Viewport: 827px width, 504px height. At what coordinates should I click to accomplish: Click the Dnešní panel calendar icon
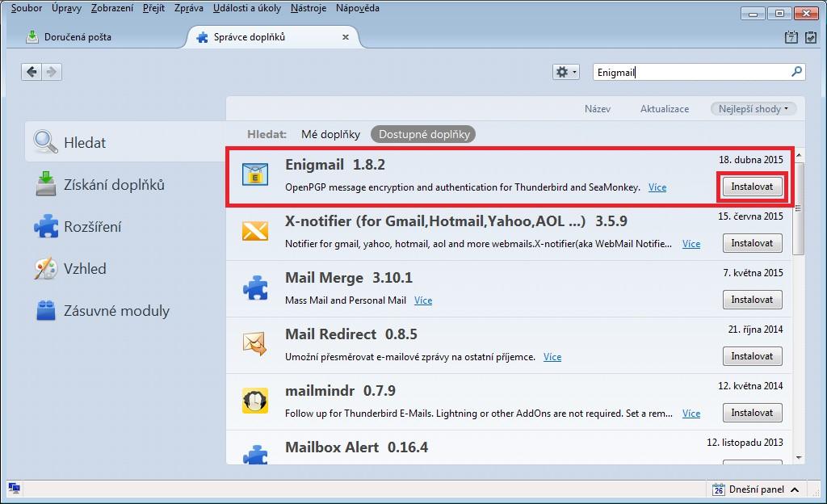coord(718,489)
